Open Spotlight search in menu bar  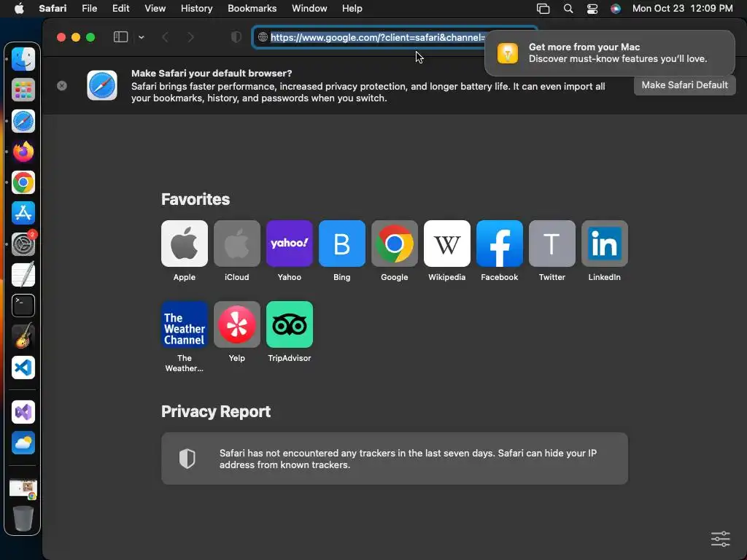click(x=568, y=9)
